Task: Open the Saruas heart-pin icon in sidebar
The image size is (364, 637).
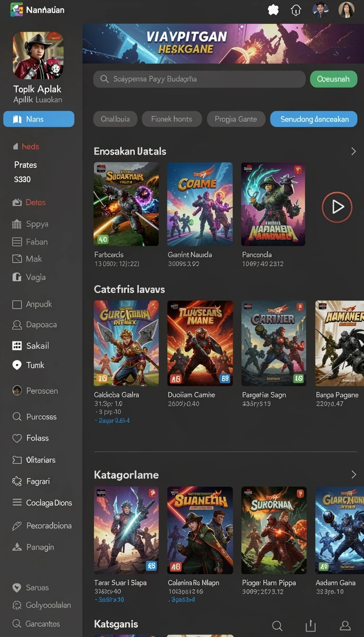Action: [x=17, y=588]
